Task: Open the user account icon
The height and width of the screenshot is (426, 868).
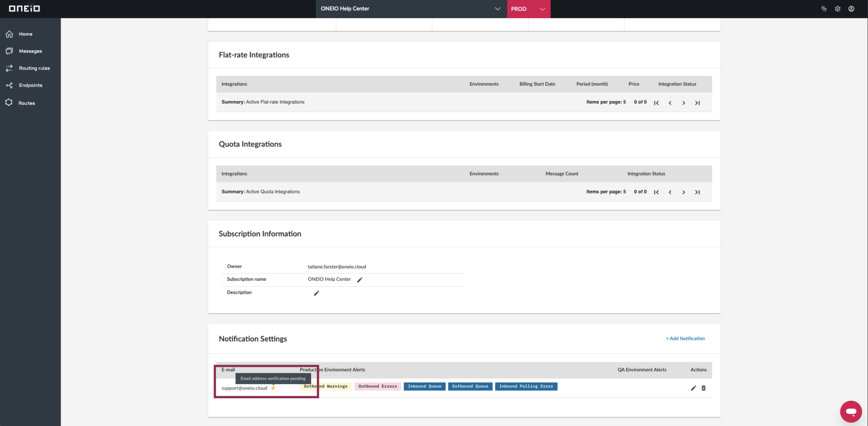Action: click(851, 9)
